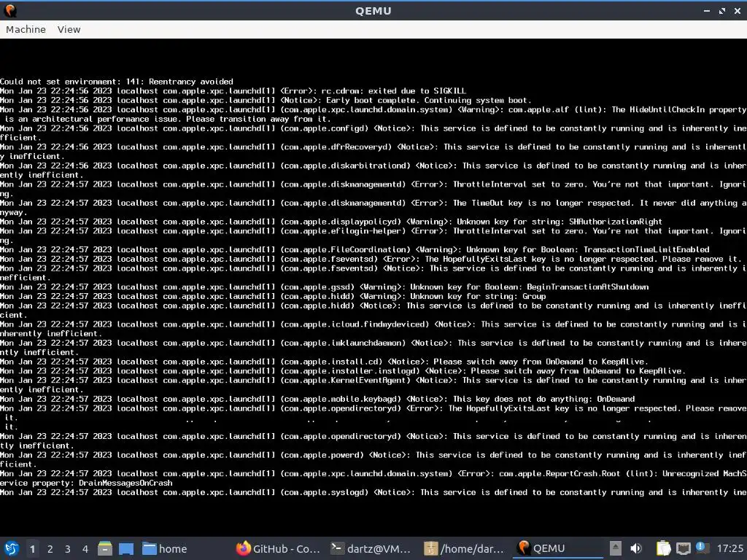Click the com.apple.mobile.keybagd notice line
747x560 pixels.
317,399
